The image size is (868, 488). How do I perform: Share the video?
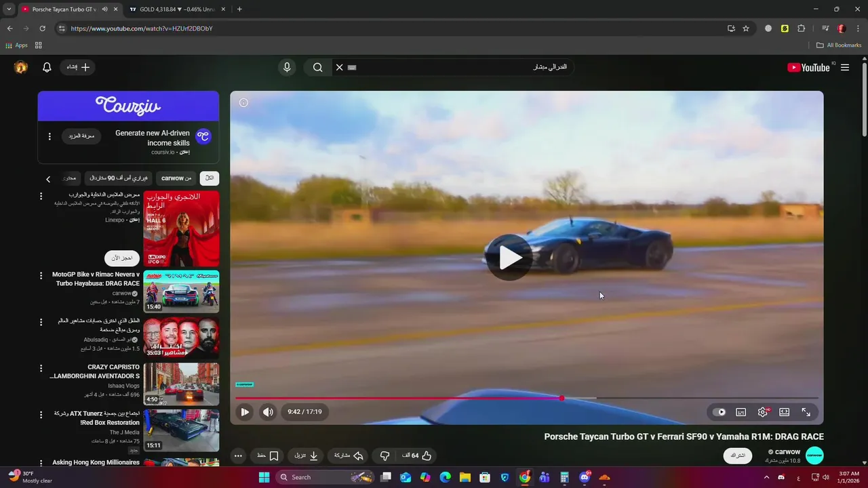[x=349, y=455]
